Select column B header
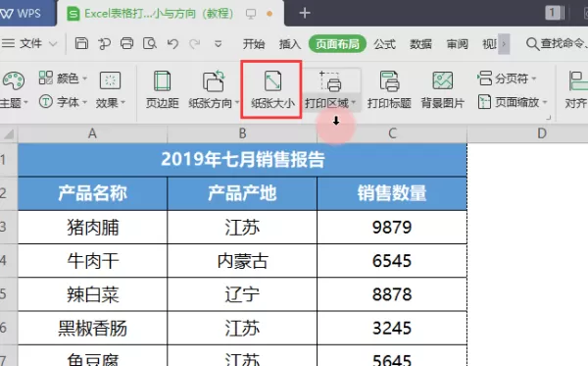Image resolution: width=588 pixels, height=366 pixels. point(242,133)
